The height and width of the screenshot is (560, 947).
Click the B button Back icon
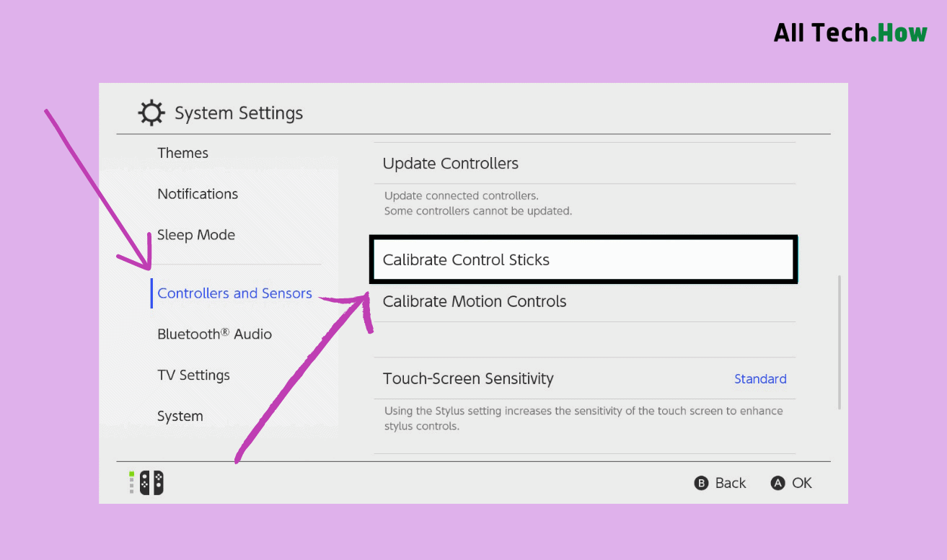click(x=702, y=483)
